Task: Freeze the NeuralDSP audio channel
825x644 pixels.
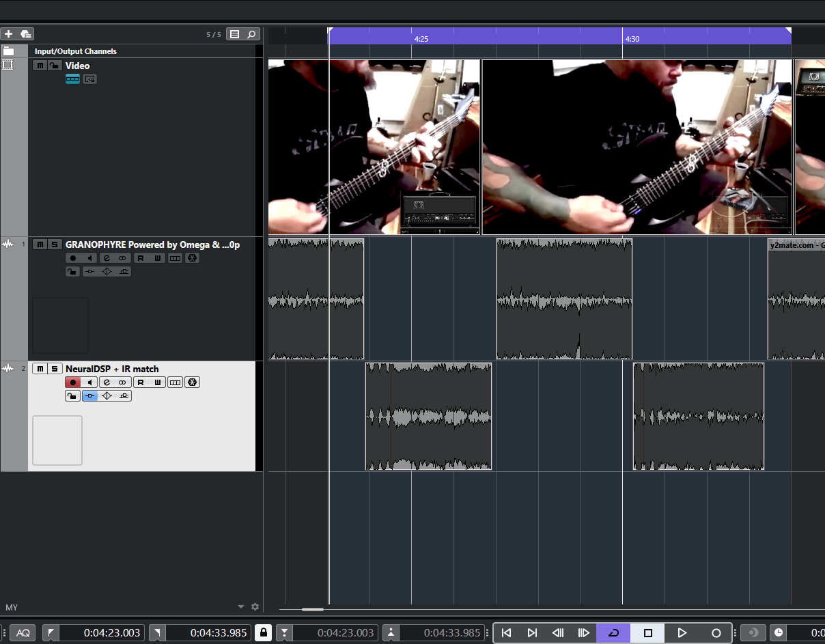Action: [193, 382]
